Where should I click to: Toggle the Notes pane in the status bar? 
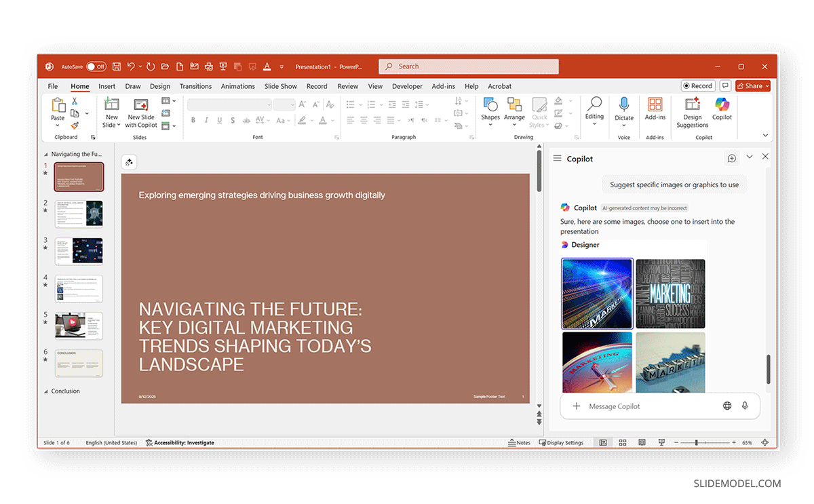[520, 443]
